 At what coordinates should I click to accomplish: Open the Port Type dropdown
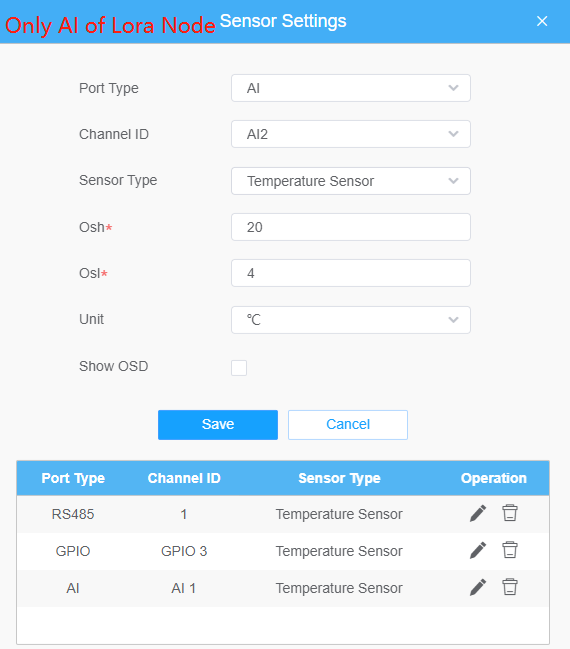(351, 88)
